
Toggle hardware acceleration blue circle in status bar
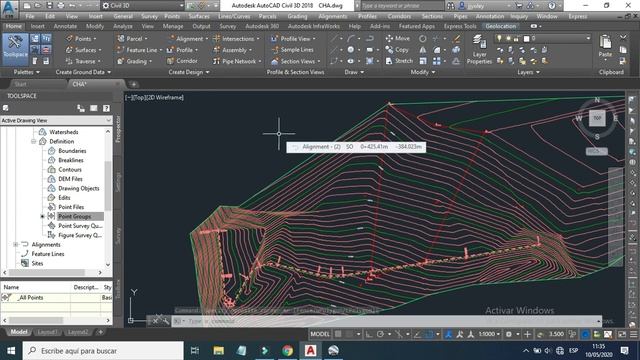(585, 334)
